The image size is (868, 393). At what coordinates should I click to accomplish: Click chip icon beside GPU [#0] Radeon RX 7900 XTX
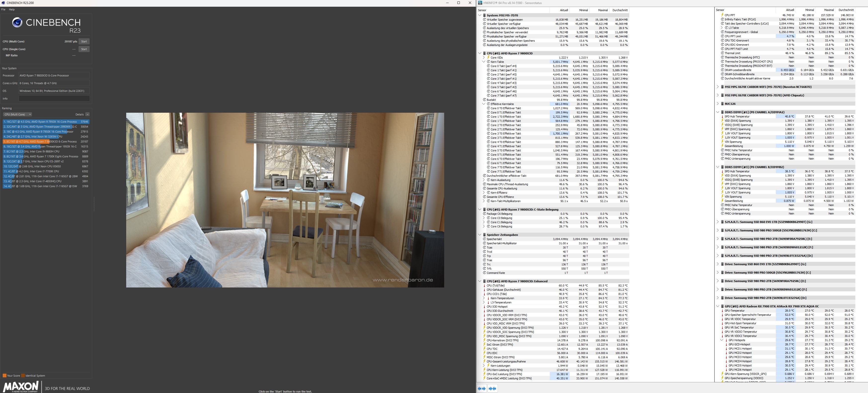pos(722,306)
